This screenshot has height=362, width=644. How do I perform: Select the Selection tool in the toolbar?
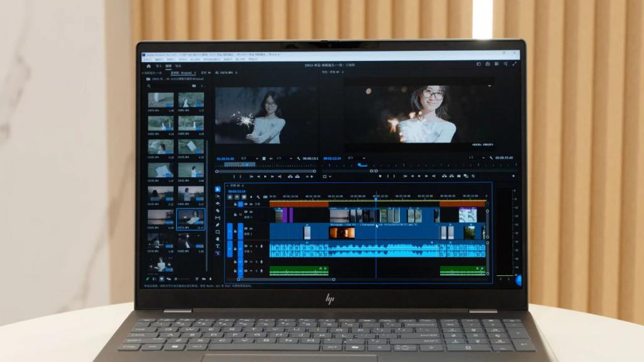pos(218,189)
